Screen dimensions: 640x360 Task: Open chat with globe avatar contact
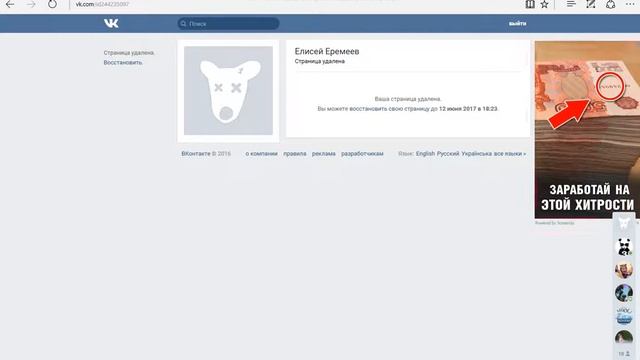coord(624,293)
